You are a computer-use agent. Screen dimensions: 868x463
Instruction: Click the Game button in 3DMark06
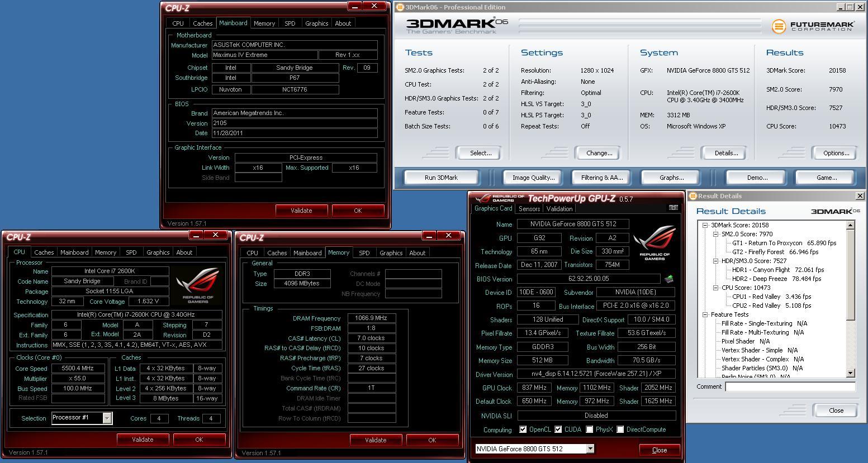[826, 178]
